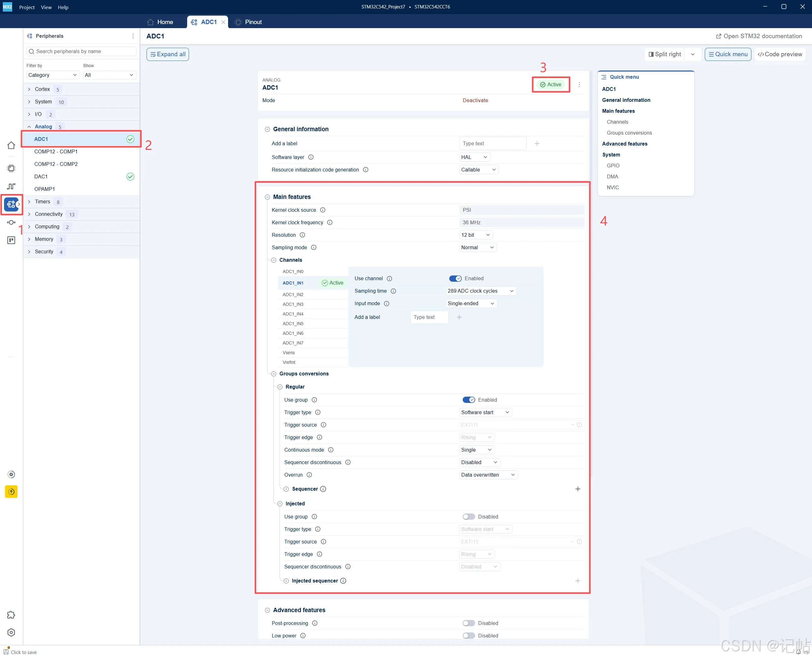Open the Project menu
Viewport: 812px width, 659px height.
27,7
